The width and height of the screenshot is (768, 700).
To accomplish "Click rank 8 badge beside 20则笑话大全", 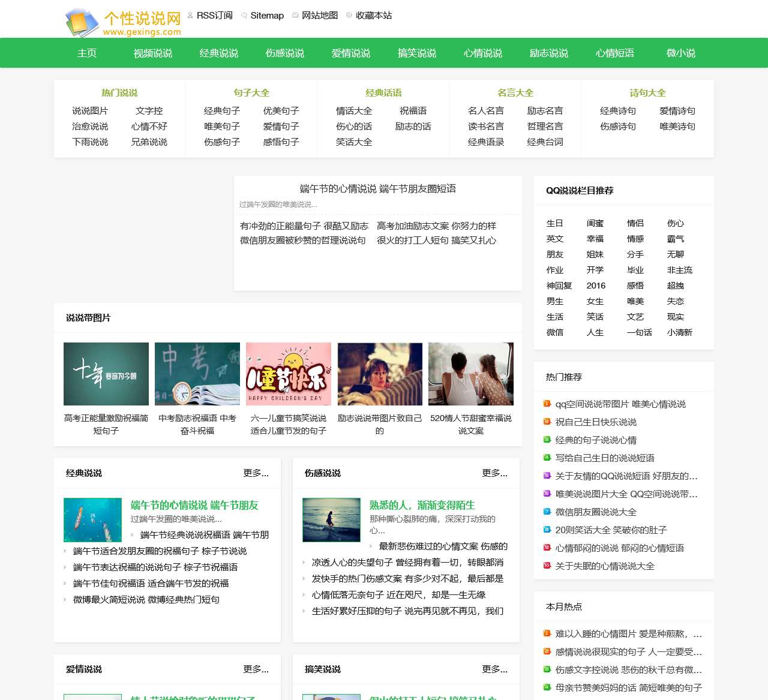I will pyautogui.click(x=547, y=530).
